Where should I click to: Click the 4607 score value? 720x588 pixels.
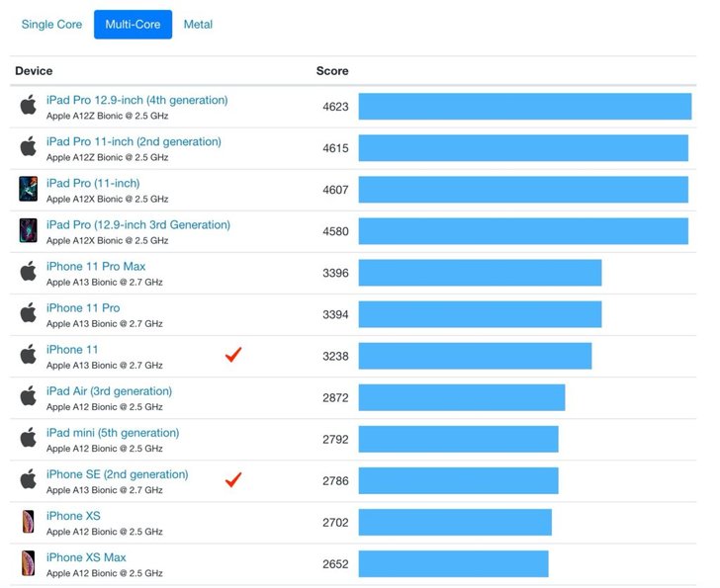pyautogui.click(x=335, y=190)
